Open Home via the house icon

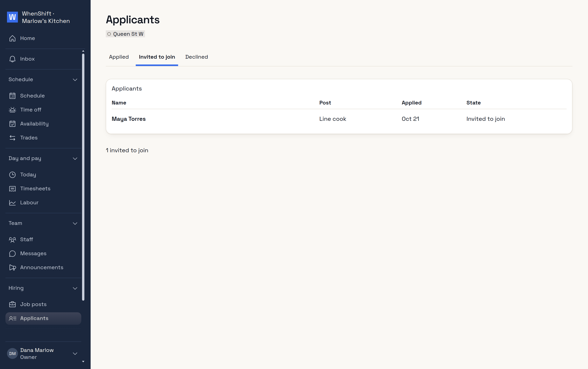pos(12,38)
